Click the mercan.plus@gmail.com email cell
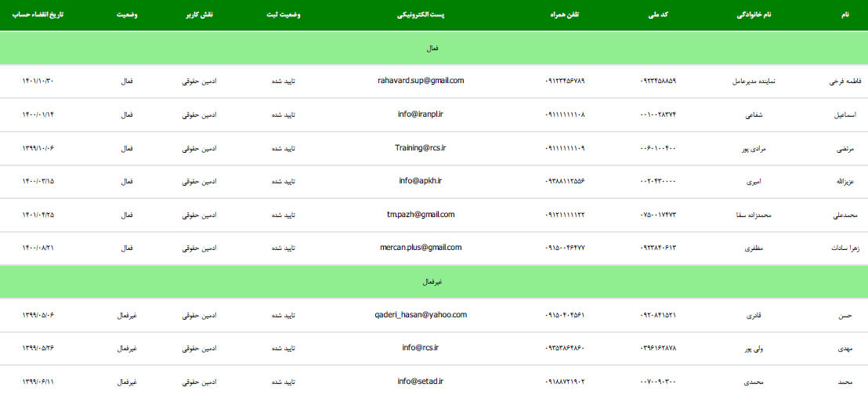This screenshot has width=868, height=398. tap(421, 248)
